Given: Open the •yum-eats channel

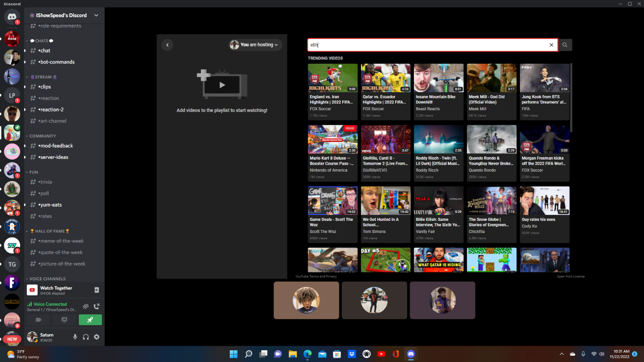Looking at the screenshot, I should click(x=50, y=205).
